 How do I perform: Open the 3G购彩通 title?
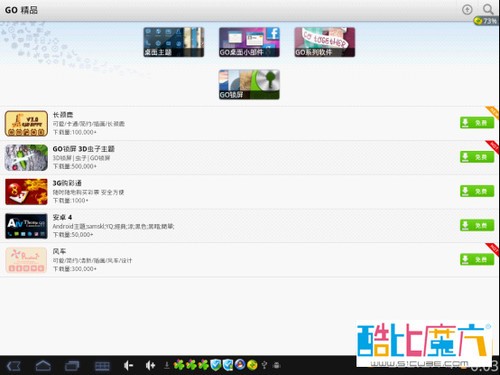[x=67, y=183]
